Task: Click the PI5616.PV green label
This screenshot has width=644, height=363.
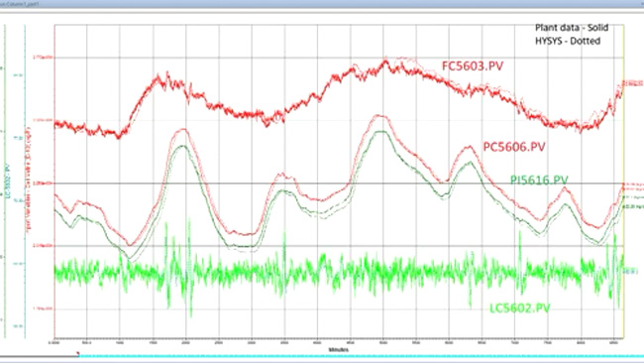Action: coord(539,181)
